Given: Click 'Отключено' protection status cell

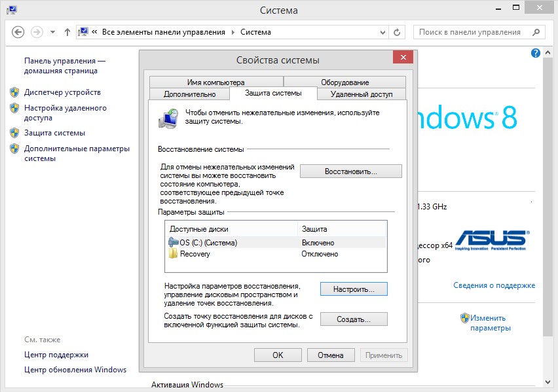Looking at the screenshot, I should 320,254.
